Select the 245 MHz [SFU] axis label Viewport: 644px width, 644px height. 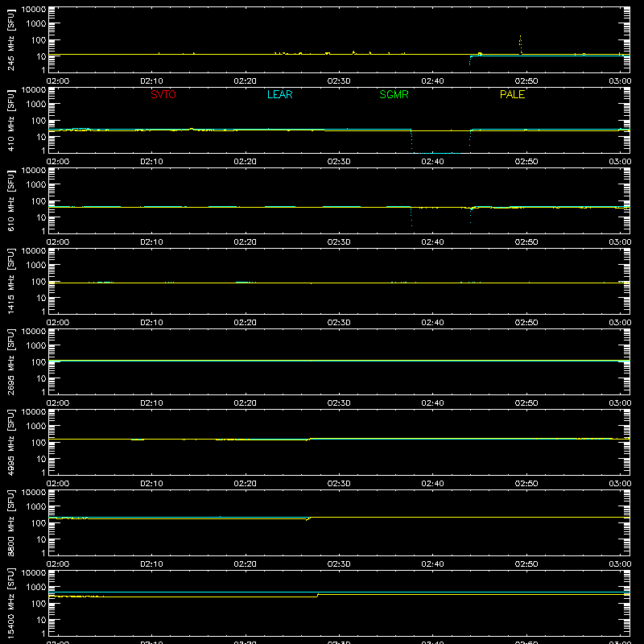[11, 39]
